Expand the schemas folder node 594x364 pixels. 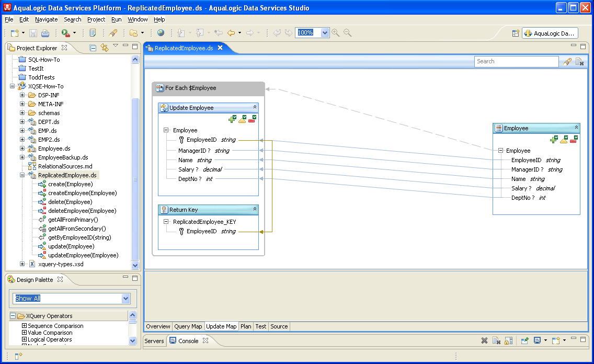tap(22, 113)
